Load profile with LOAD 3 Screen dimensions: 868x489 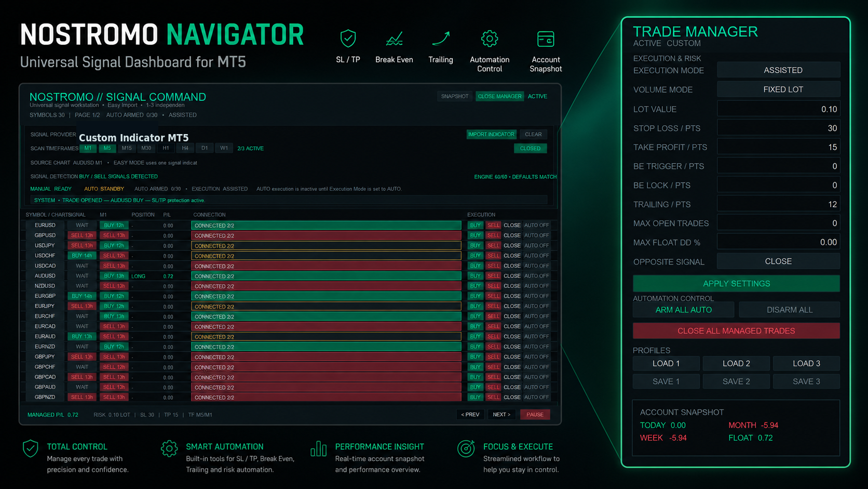806,364
